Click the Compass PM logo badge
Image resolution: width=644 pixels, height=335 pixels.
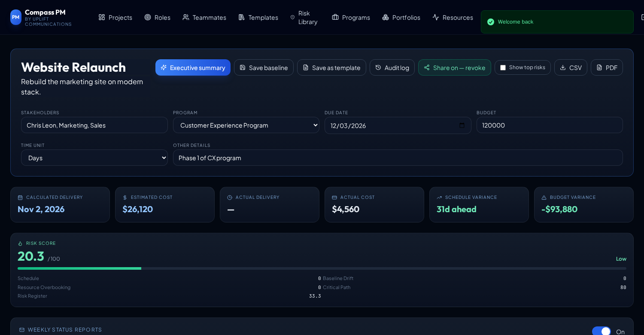(x=16, y=17)
